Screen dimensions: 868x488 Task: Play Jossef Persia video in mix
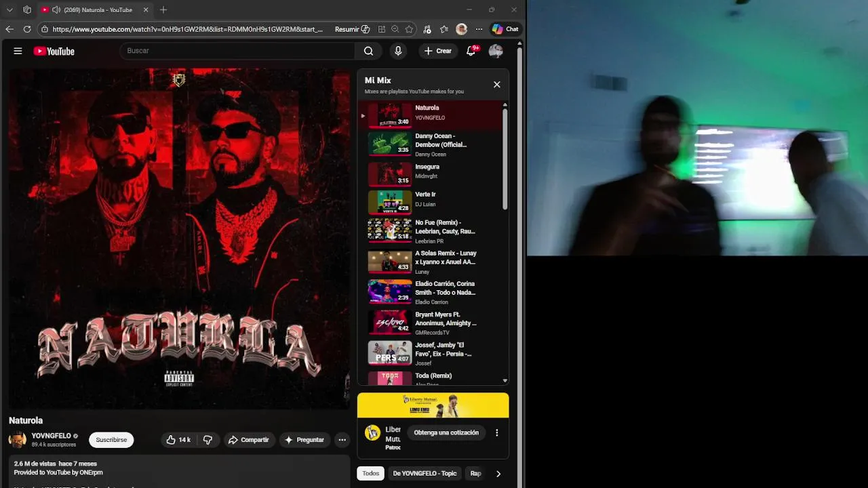[431, 353]
